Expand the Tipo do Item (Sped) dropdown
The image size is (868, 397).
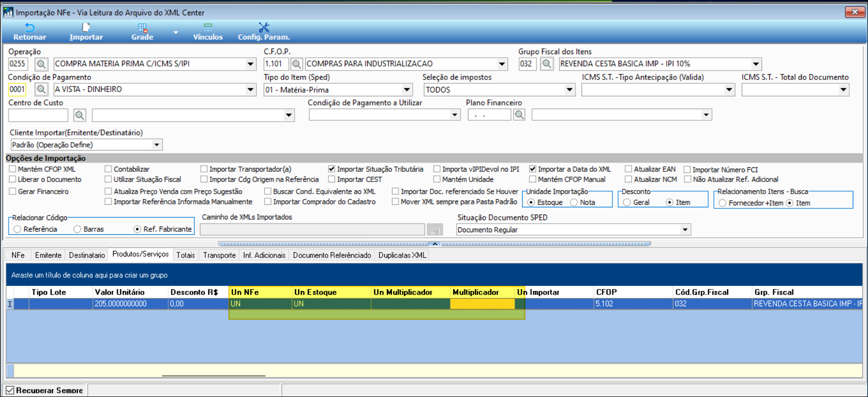click(407, 90)
